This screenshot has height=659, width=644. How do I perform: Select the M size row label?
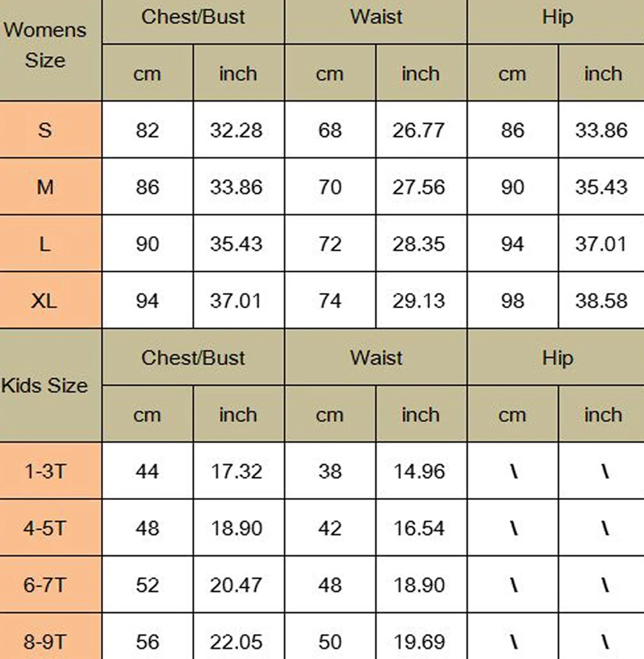coord(50,187)
